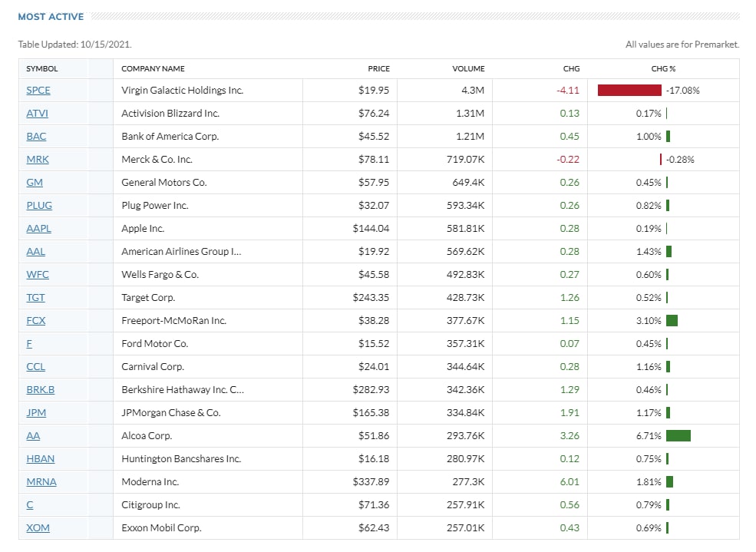Click the -4.11 change value
This screenshot has width=756, height=552.
pyautogui.click(x=568, y=90)
